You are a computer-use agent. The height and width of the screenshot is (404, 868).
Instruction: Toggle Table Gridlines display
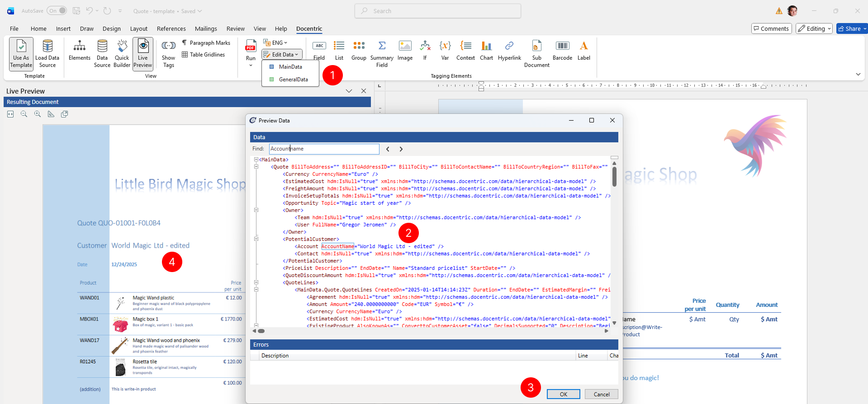pyautogui.click(x=204, y=55)
